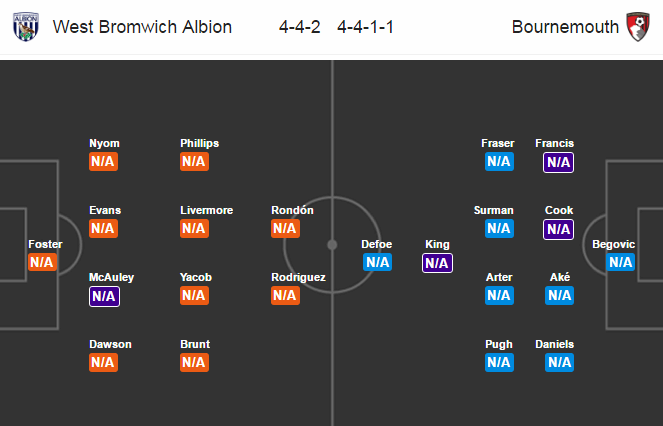The width and height of the screenshot is (663, 426).
Task: Select player name Livermore
Action: click(x=206, y=210)
